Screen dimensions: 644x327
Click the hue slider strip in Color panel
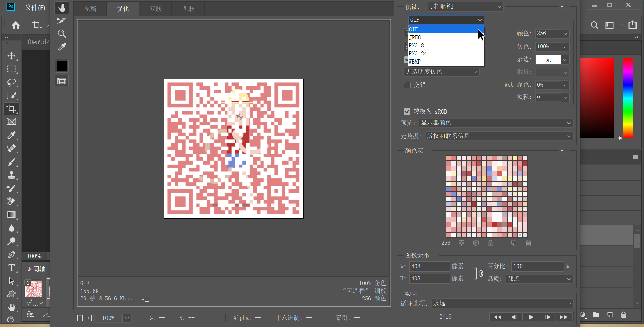628,98
